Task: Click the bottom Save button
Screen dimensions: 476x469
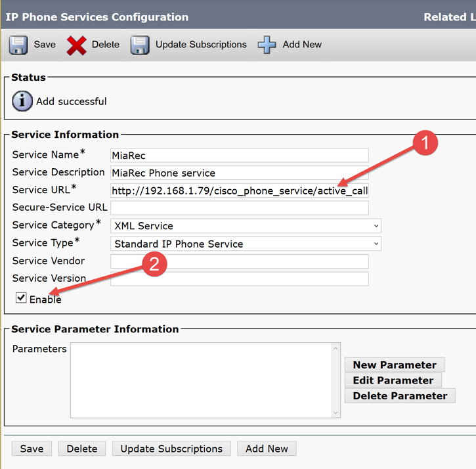Action: tap(32, 449)
